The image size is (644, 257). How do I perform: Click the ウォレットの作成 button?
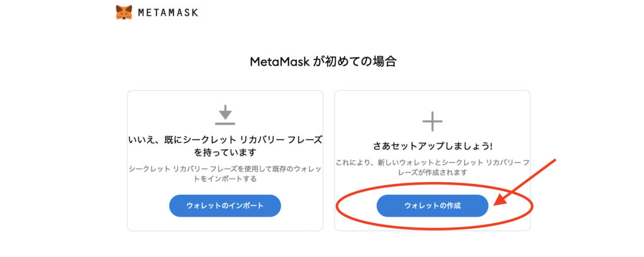433,205
